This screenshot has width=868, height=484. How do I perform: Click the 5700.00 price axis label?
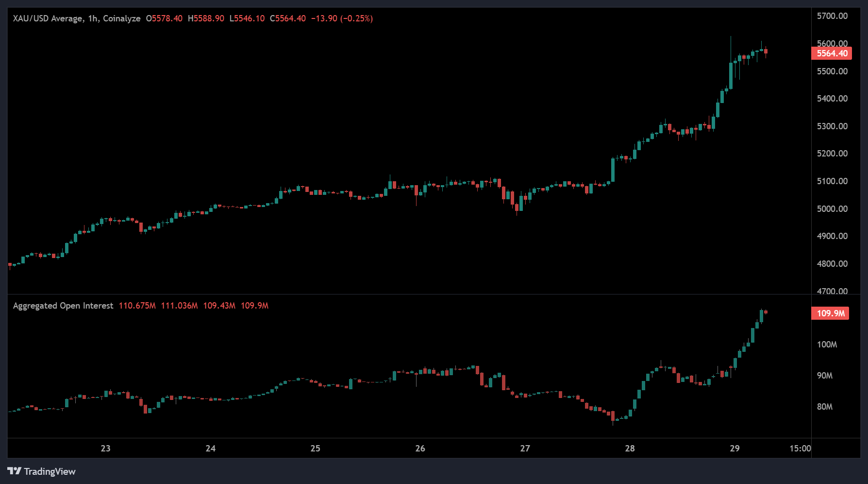coord(832,16)
